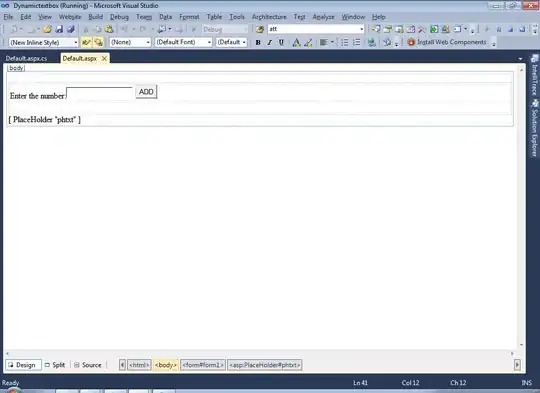Viewport: 540px width, 393px height.
Task: Click tag navigator left scroll arrow
Action: point(122,365)
